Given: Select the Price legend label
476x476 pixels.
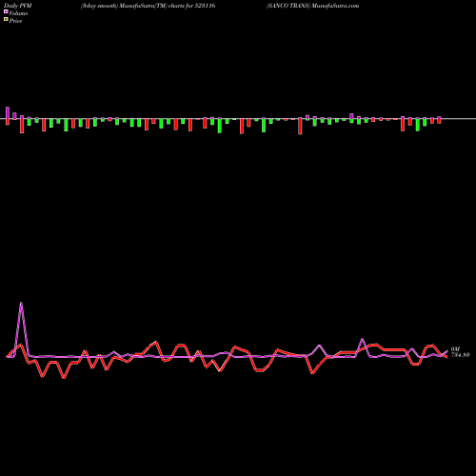Looking at the screenshot, I should 15,21.
